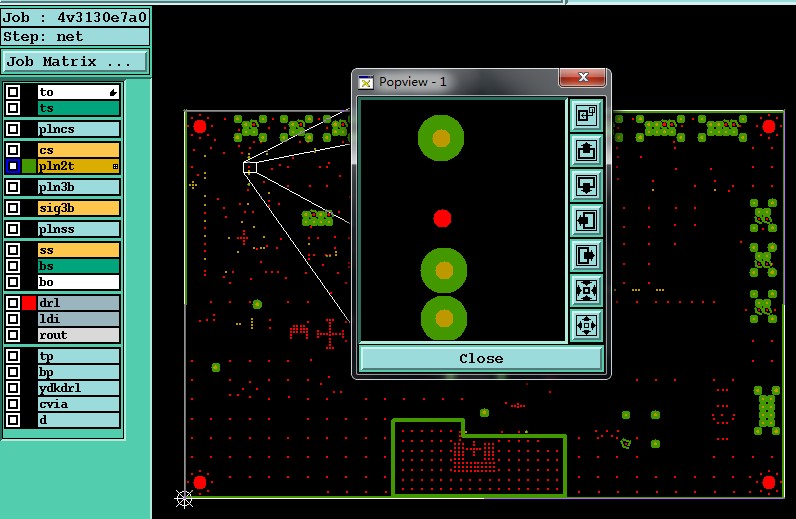796x519 pixels.
Task: Click the Popview pan left arrow icon
Action: pos(586,220)
